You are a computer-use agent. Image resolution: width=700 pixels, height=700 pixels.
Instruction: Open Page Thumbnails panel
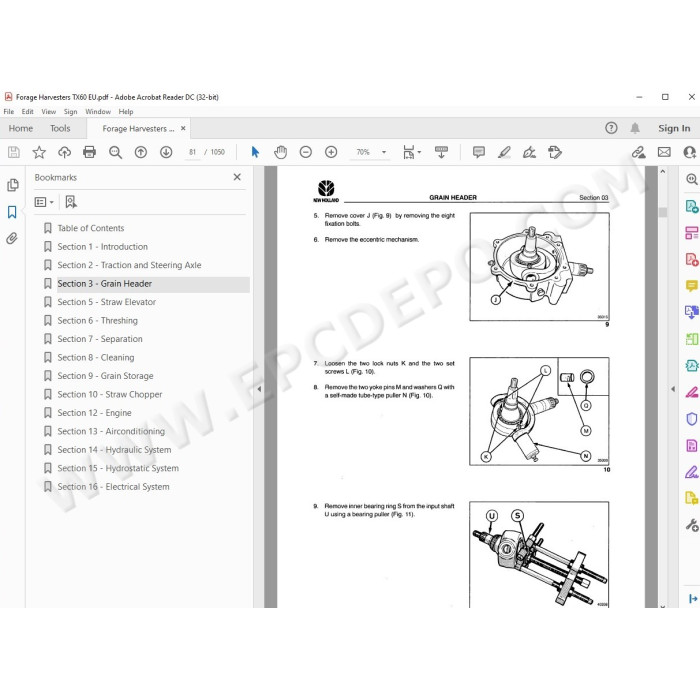pos(12,185)
